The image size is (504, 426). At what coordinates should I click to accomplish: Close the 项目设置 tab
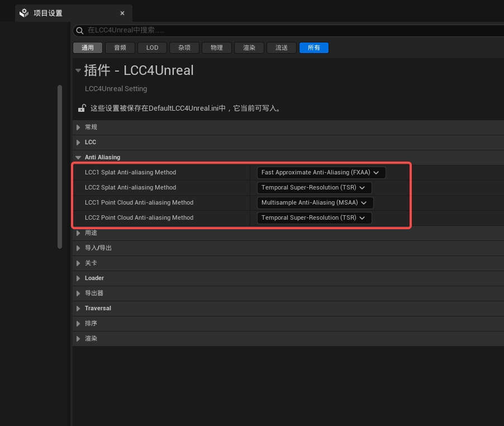pos(122,13)
